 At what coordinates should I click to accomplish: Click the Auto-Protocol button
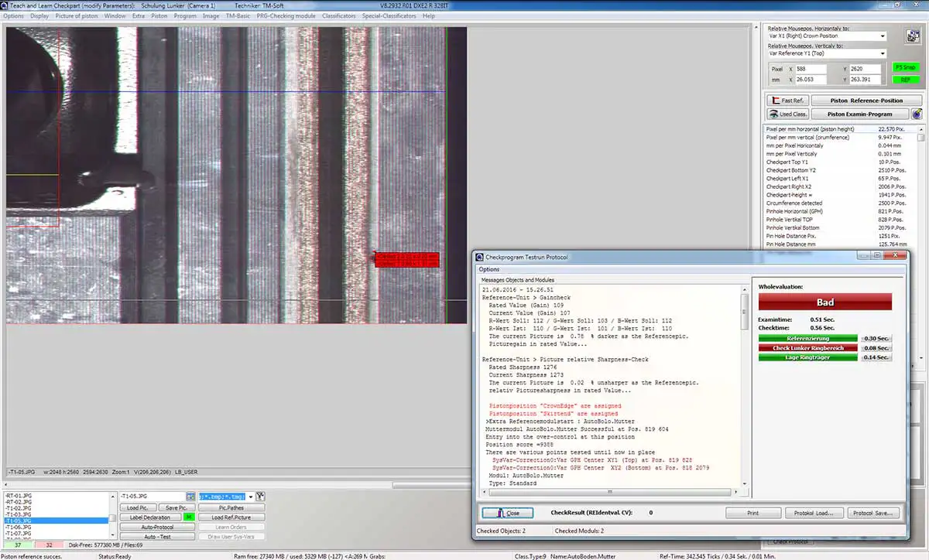pos(157,527)
